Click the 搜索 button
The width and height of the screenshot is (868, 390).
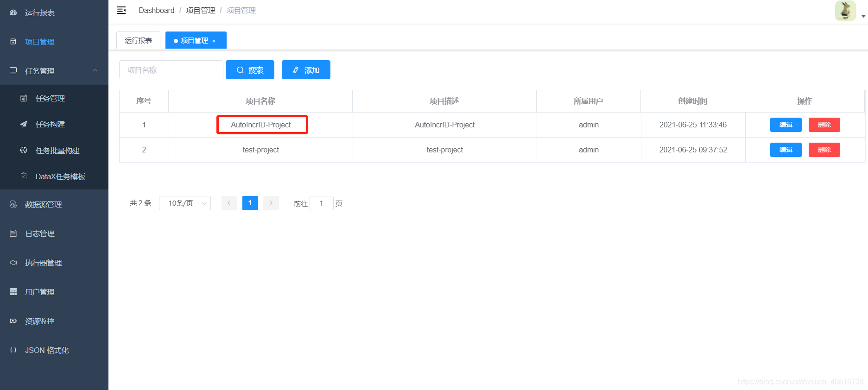point(250,70)
